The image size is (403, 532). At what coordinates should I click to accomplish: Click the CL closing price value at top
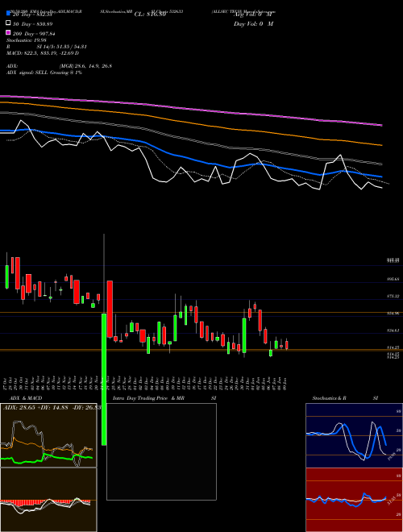pyautogui.click(x=150, y=15)
